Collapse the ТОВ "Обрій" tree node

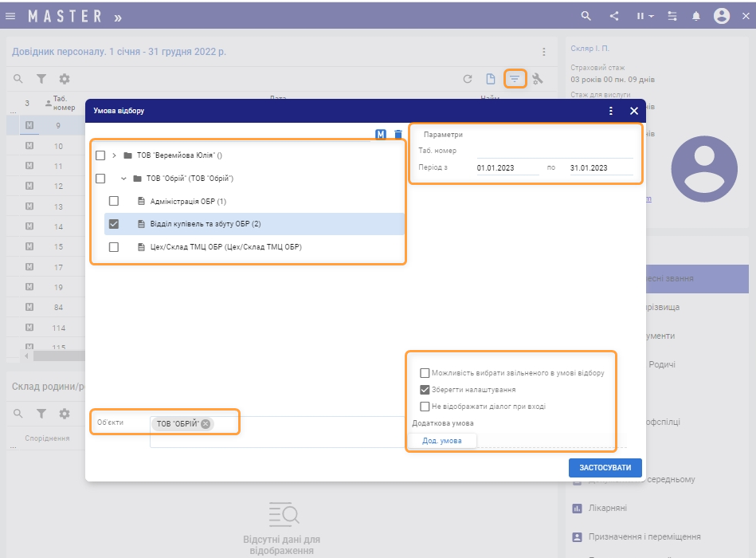123,179
